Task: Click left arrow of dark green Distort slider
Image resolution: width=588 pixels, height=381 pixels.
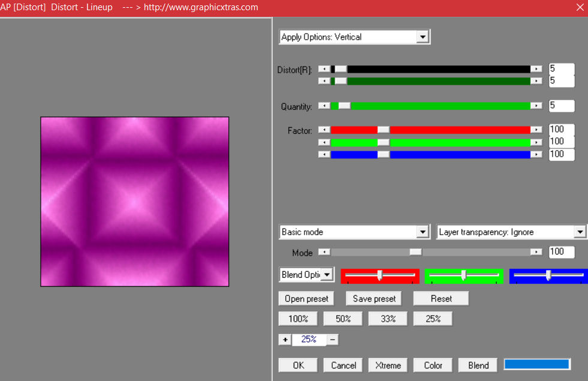Action: pos(324,81)
